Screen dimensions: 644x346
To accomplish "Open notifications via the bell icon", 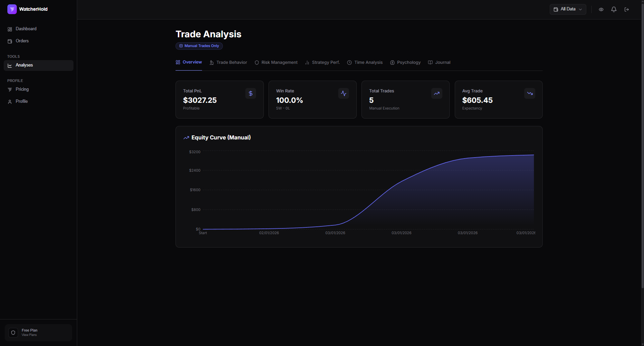I will [613, 9].
